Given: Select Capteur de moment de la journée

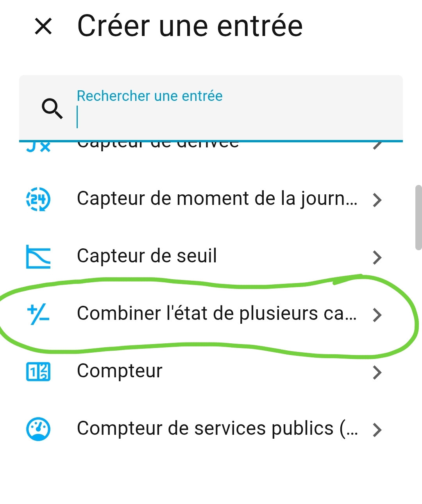Looking at the screenshot, I should (x=217, y=199).
